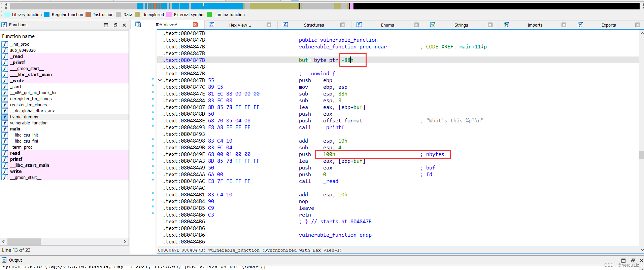Select _read function in the list

coord(16,56)
